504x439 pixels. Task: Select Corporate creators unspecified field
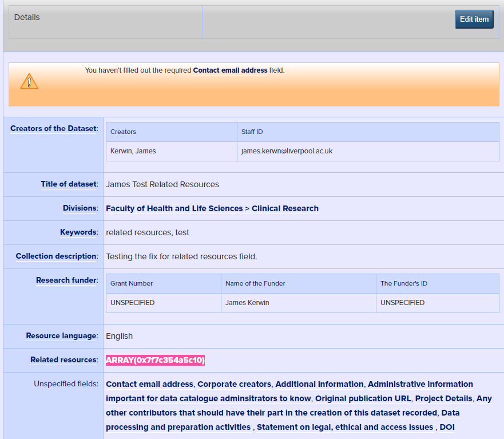234,384
